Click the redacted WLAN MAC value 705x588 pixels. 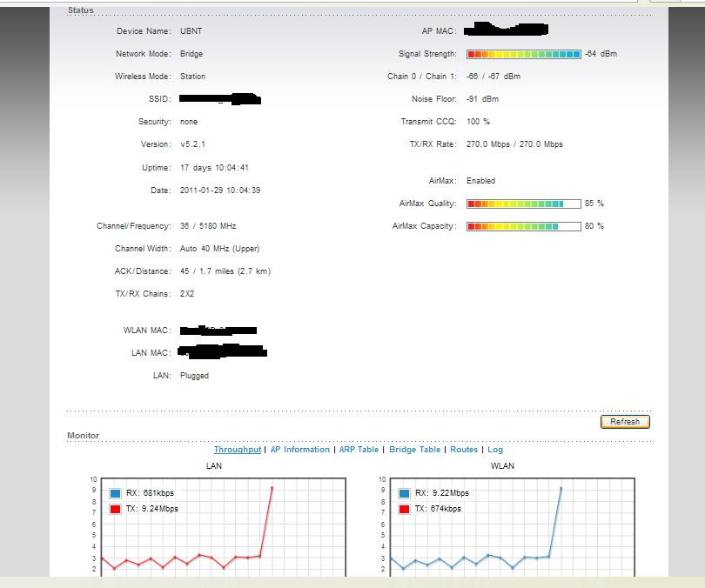pyautogui.click(x=218, y=331)
